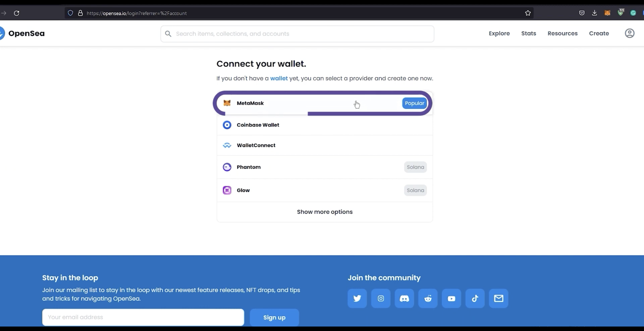Click the "Join the community" heading
Viewport: 644px width, 331px height.
(x=384, y=278)
